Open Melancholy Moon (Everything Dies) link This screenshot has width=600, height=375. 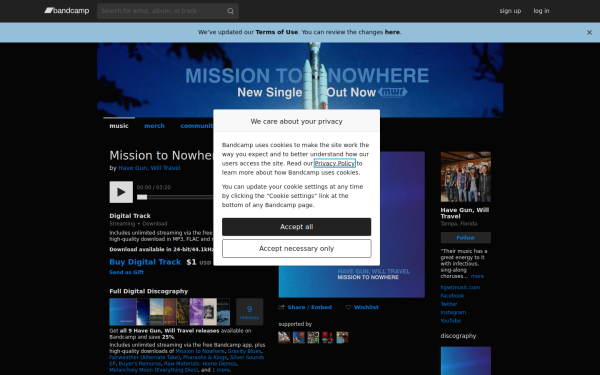[x=153, y=370]
